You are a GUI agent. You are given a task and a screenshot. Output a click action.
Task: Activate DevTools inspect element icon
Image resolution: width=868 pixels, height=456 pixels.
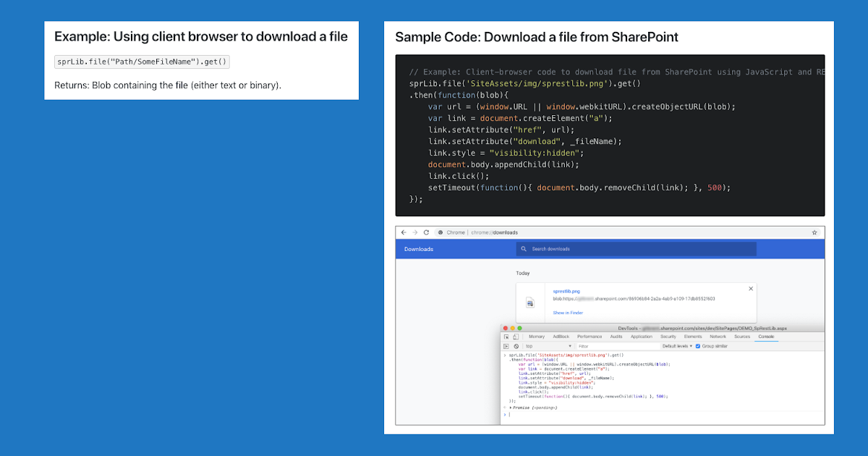point(506,337)
